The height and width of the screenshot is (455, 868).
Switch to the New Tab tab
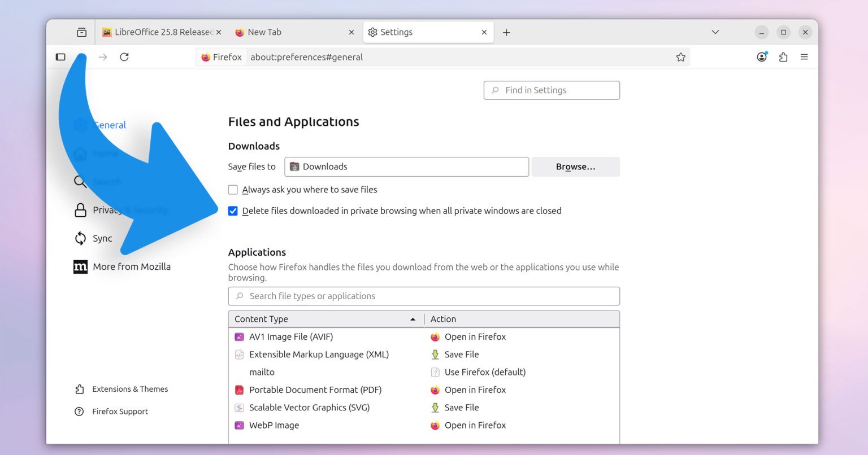point(294,32)
